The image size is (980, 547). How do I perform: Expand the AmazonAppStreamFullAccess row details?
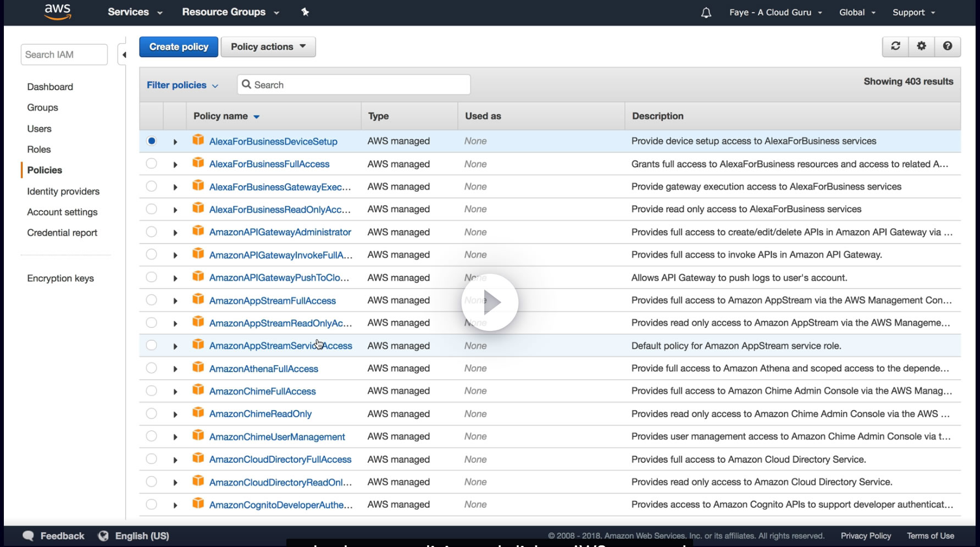click(175, 301)
